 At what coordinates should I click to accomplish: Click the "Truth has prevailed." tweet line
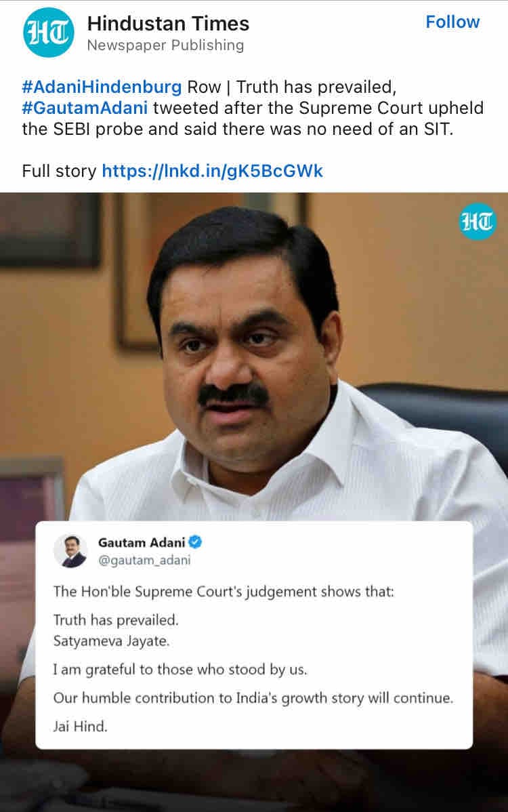pyautogui.click(x=116, y=620)
